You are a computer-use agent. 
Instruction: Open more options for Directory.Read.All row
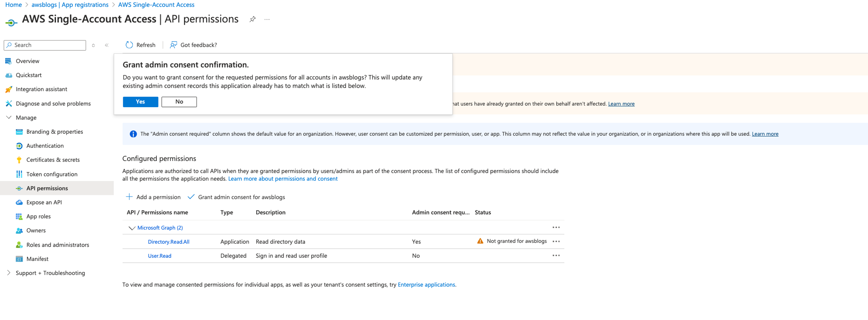[x=556, y=241]
